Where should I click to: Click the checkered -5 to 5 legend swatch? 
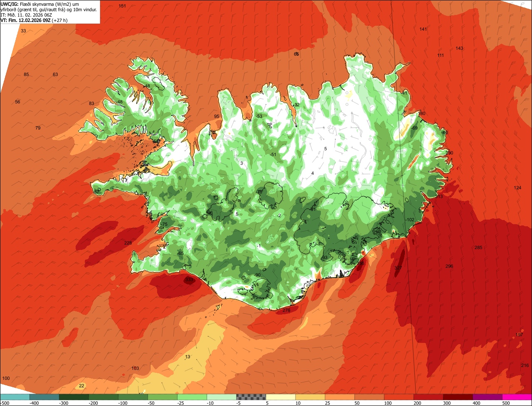click(251, 397)
